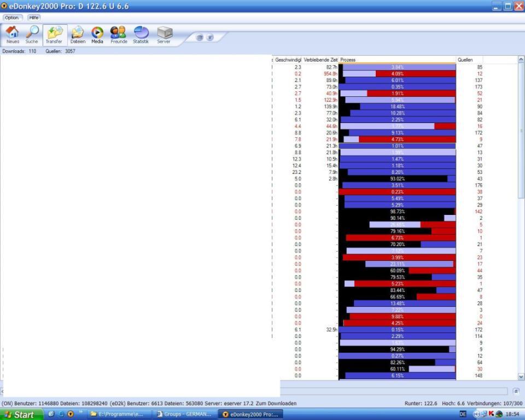Click the red source count 142
The height and width of the screenshot is (420, 525).
(479, 212)
